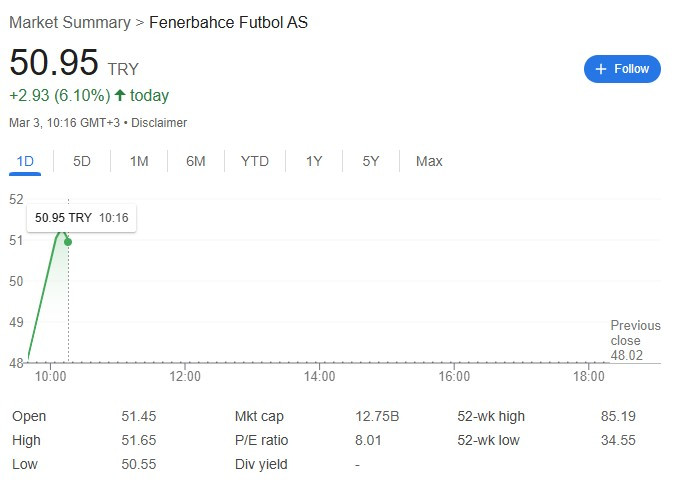
Task: Click the 50.95 TRY 10:16 chart tooltip
Action: click(x=81, y=218)
